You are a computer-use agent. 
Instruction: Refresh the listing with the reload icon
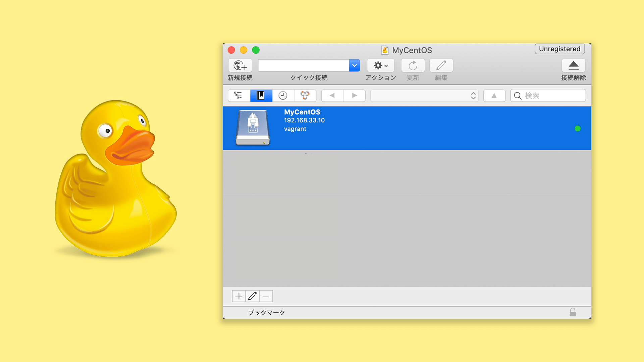tap(413, 65)
